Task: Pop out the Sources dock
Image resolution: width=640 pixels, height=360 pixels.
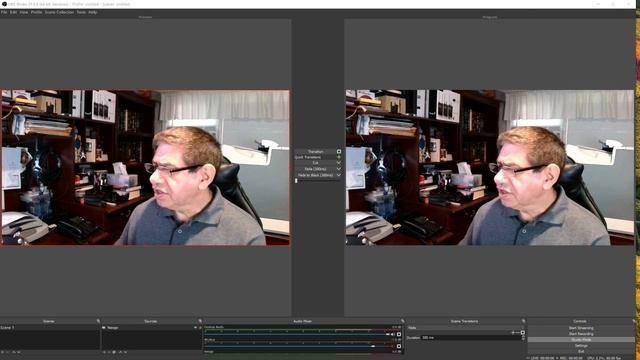Action: click(200, 321)
